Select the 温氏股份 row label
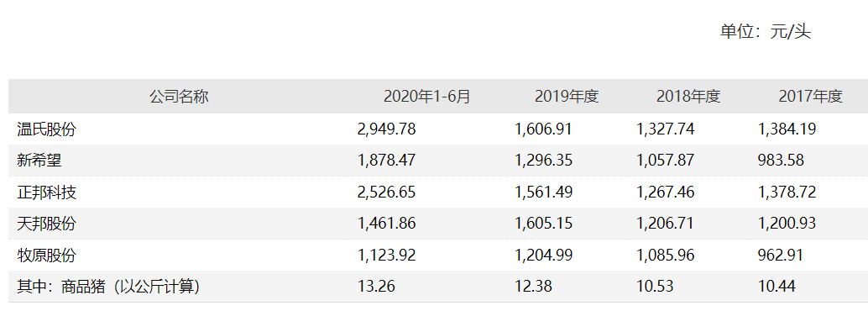This screenshot has width=868, height=311. [46, 129]
